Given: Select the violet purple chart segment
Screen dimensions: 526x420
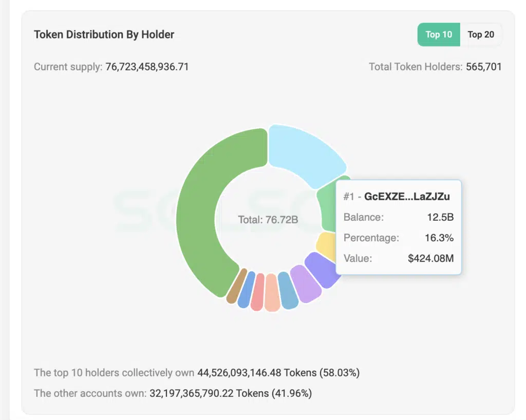Looking at the screenshot, I should coord(320,268).
